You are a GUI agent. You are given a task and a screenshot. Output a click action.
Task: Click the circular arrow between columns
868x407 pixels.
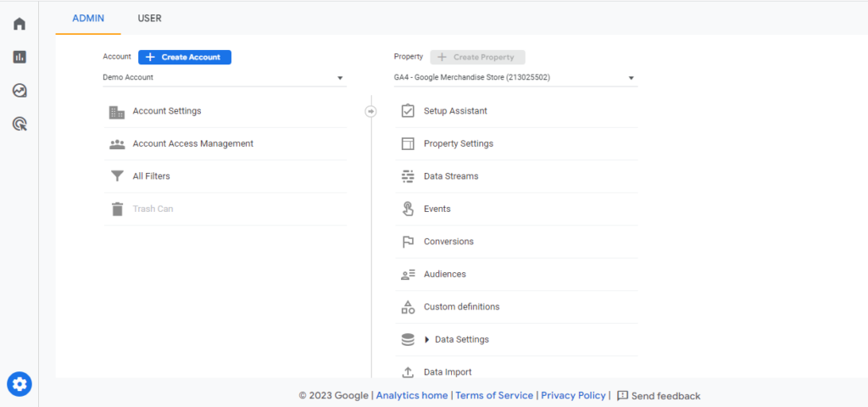(371, 112)
